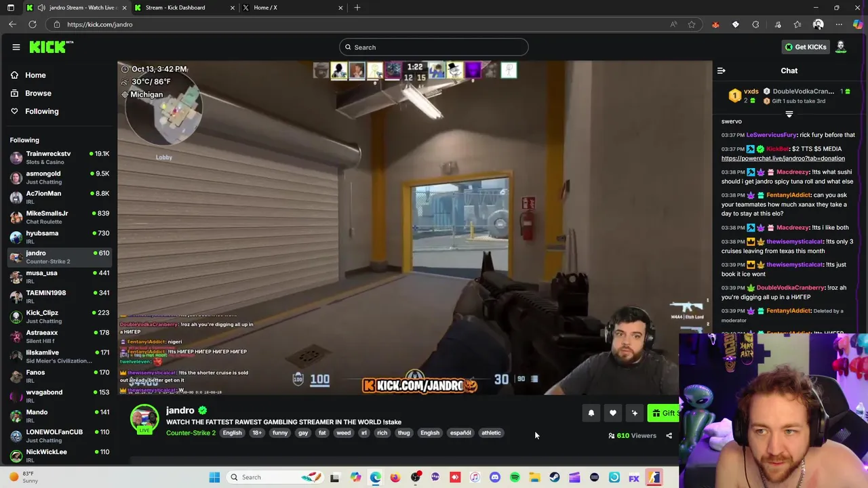Click the athletic stream tag

click(491, 433)
